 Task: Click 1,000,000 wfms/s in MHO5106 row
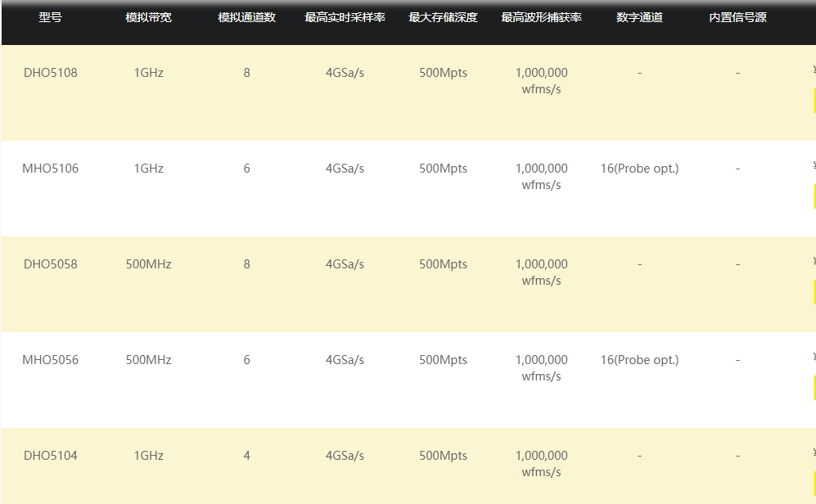click(x=541, y=177)
